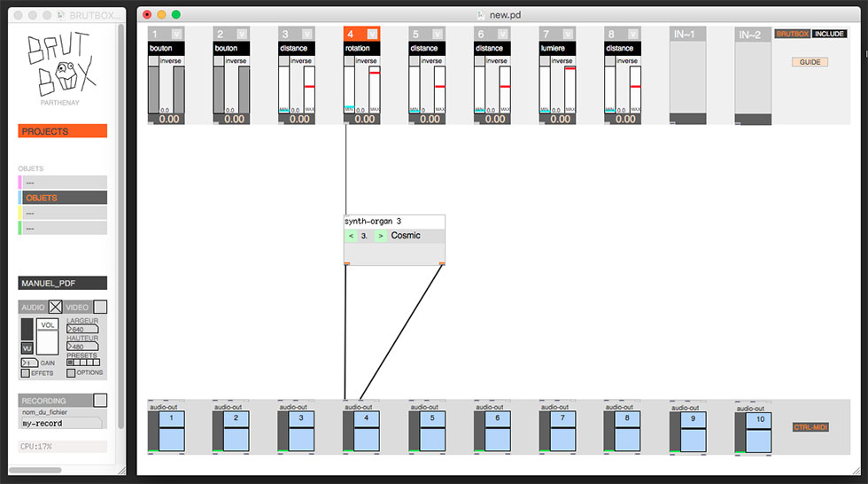Click the next preset arrow on synth-organ
The width and height of the screenshot is (868, 484).
point(380,236)
